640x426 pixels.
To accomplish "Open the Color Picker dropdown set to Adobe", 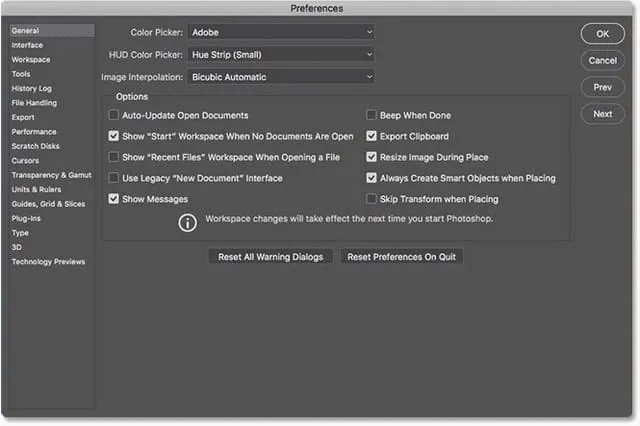I will [x=281, y=32].
